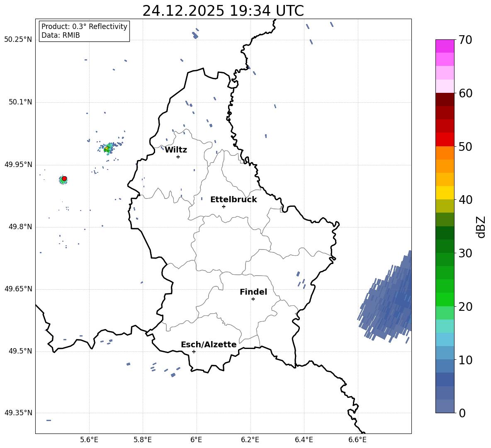Click the 49.65°N latitude label
This screenshot has height=448, width=491.
click(x=18, y=289)
